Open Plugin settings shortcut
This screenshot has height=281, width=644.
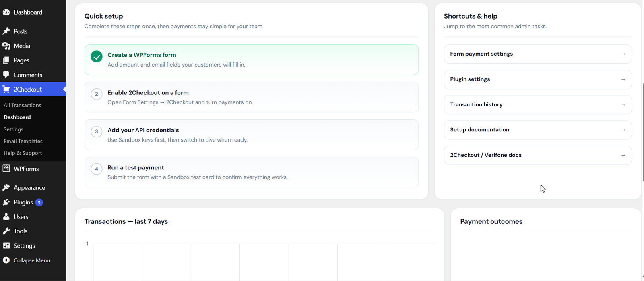538,79
